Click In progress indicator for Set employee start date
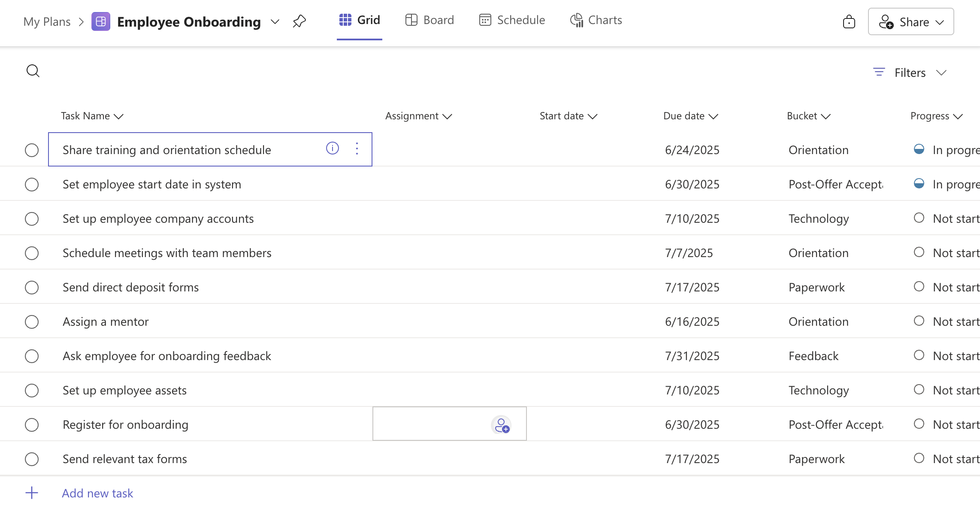Screen dimensions: 980x509 pyautogui.click(x=919, y=184)
